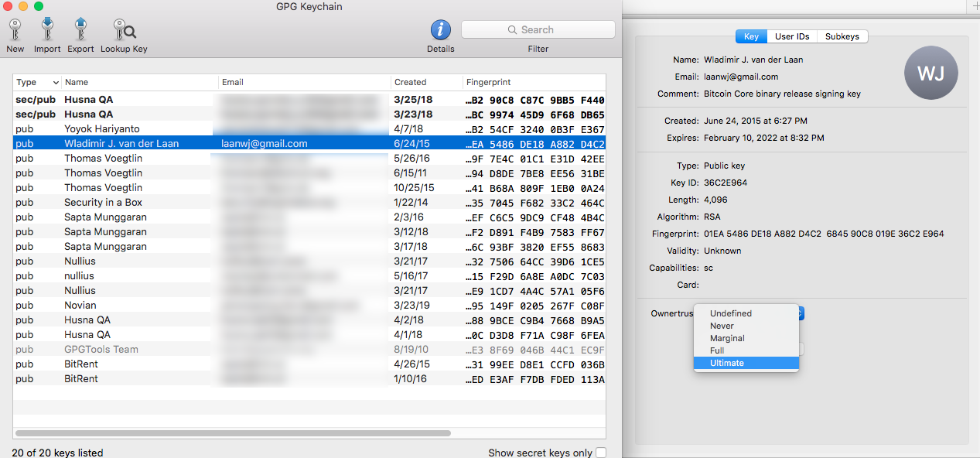Click the 20 of 20 keys listed status
Image resolution: width=980 pixels, height=458 pixels.
click(57, 453)
